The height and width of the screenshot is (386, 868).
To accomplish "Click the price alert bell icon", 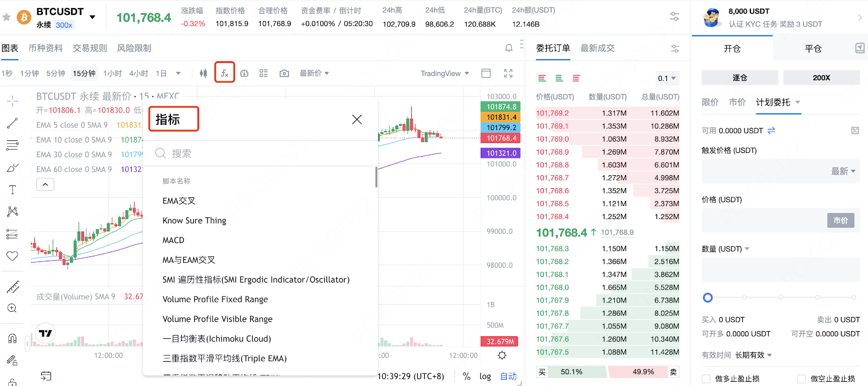I will coord(508,48).
